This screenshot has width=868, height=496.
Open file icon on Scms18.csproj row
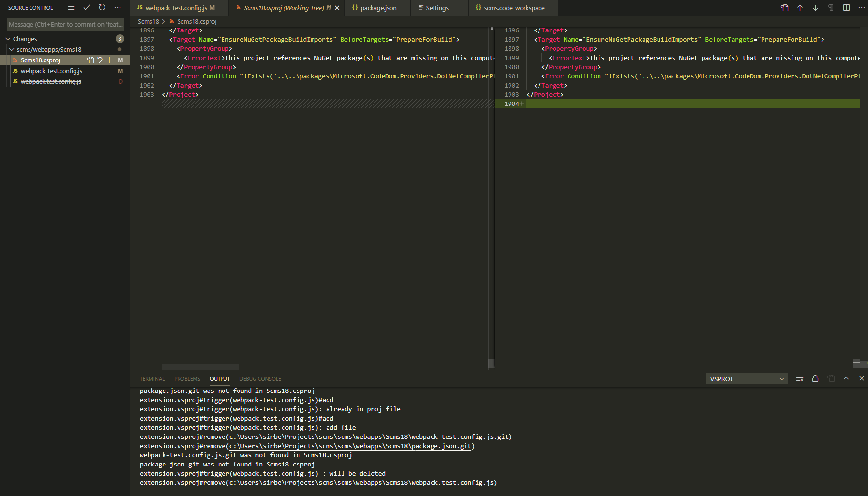coord(90,60)
